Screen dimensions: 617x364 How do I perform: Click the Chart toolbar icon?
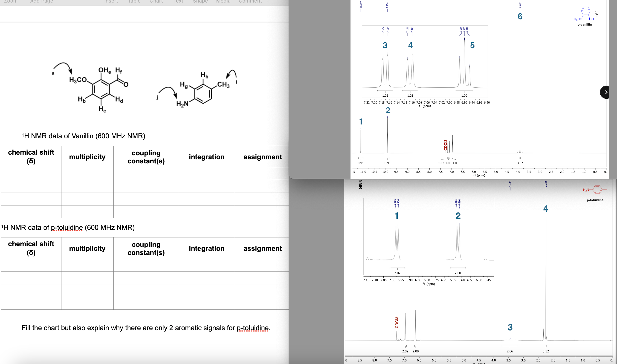156,1
